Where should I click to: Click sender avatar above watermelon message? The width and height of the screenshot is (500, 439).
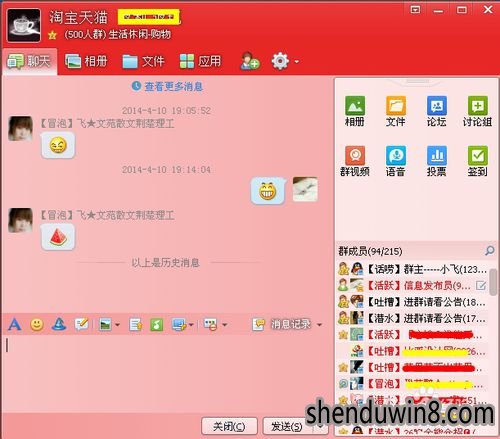coord(20,220)
